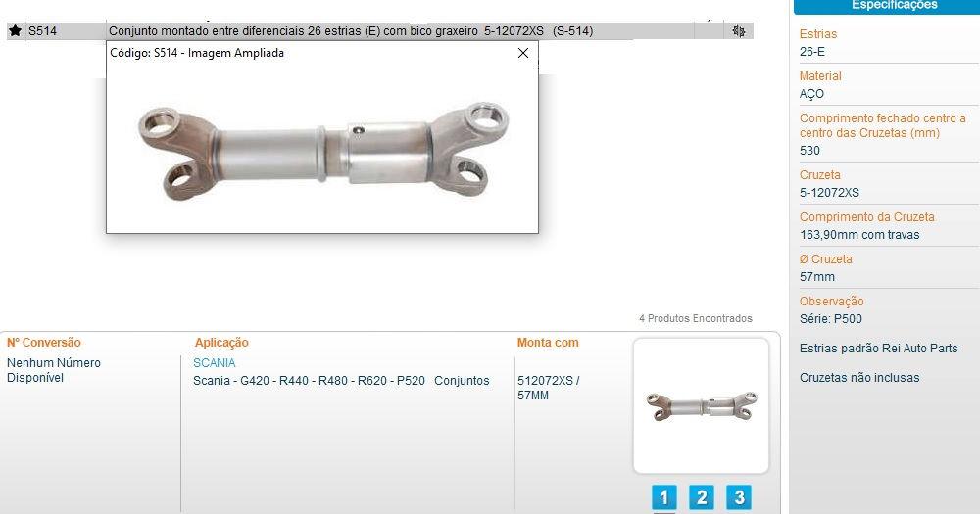This screenshot has height=514, width=980.
Task: Click the Estrias specification value 26-E
Action: tap(811, 52)
